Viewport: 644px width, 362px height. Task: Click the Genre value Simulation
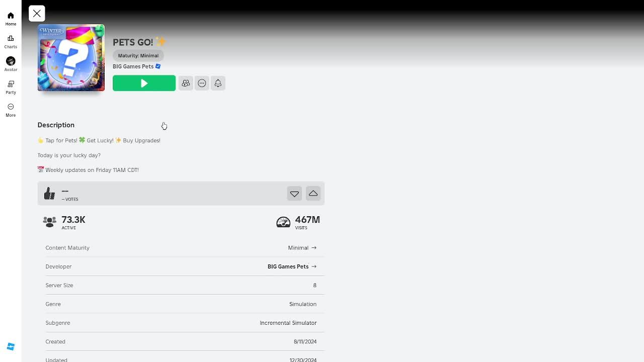tap(303, 304)
